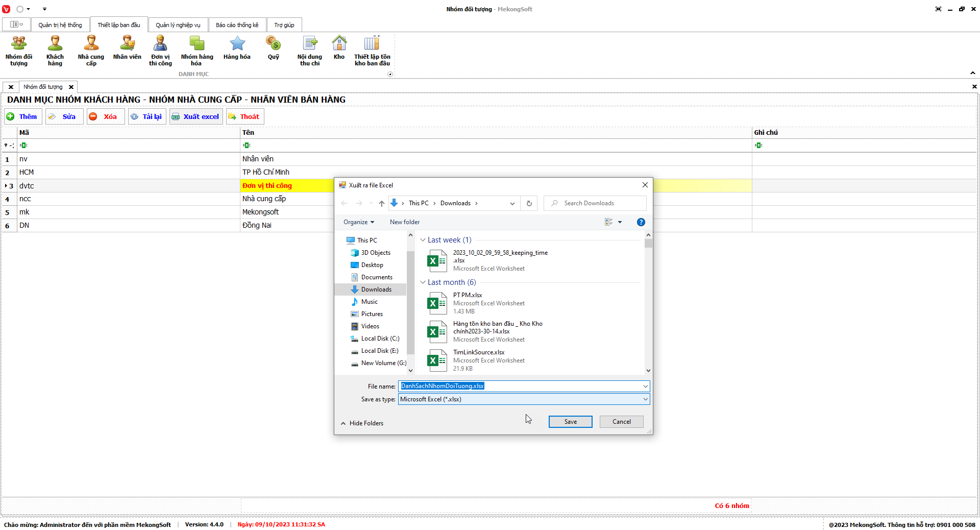
Task: Open Kho house icon
Action: click(339, 49)
